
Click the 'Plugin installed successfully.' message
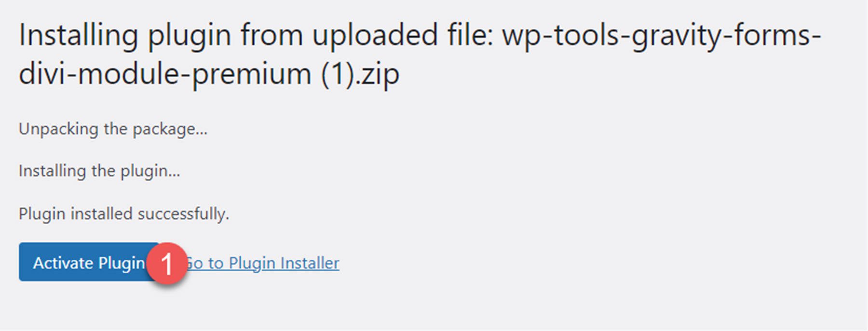coord(123,213)
